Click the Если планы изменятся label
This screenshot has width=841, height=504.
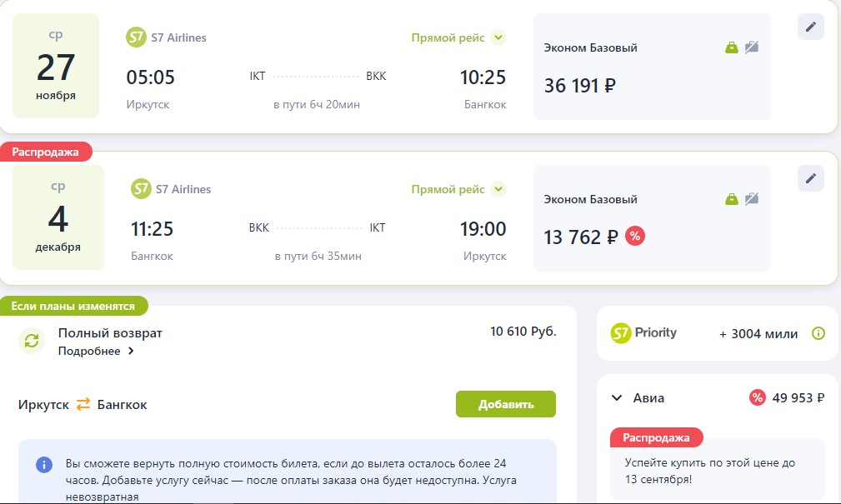[x=73, y=306]
